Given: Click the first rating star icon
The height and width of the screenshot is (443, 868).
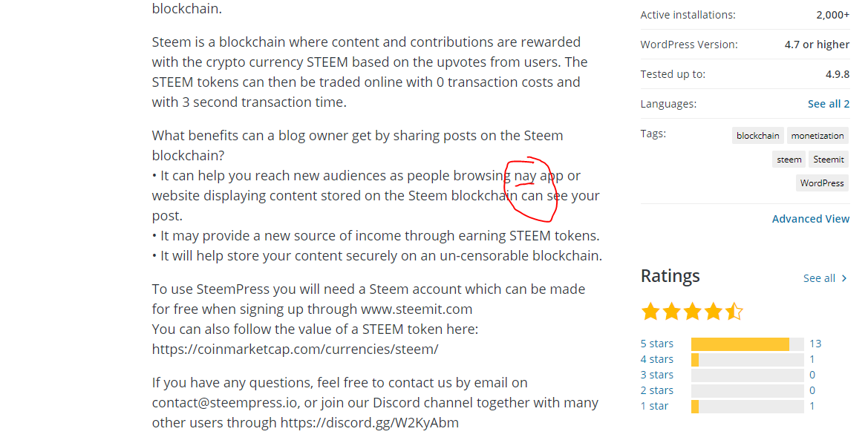Looking at the screenshot, I should pyautogui.click(x=650, y=312).
